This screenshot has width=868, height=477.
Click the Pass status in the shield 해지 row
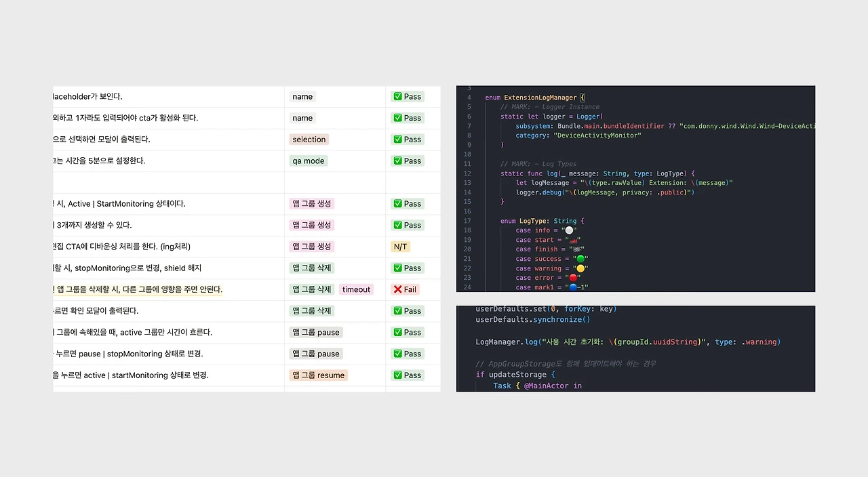pos(408,268)
